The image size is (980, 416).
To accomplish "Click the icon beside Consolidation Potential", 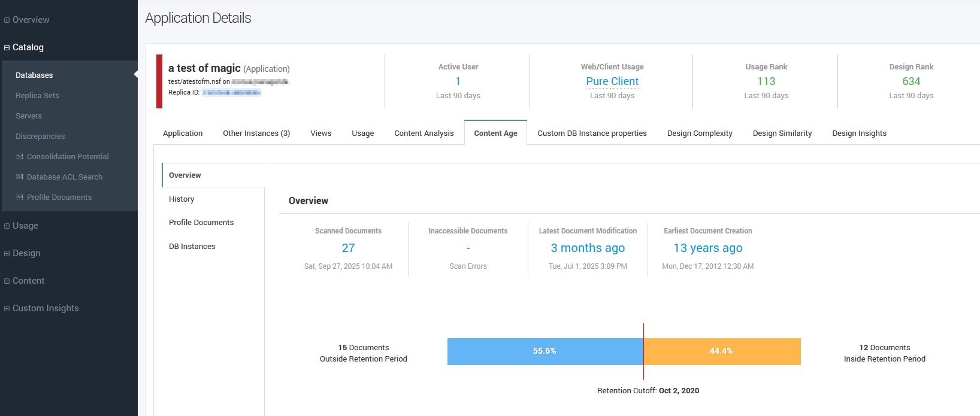I will click(20, 157).
